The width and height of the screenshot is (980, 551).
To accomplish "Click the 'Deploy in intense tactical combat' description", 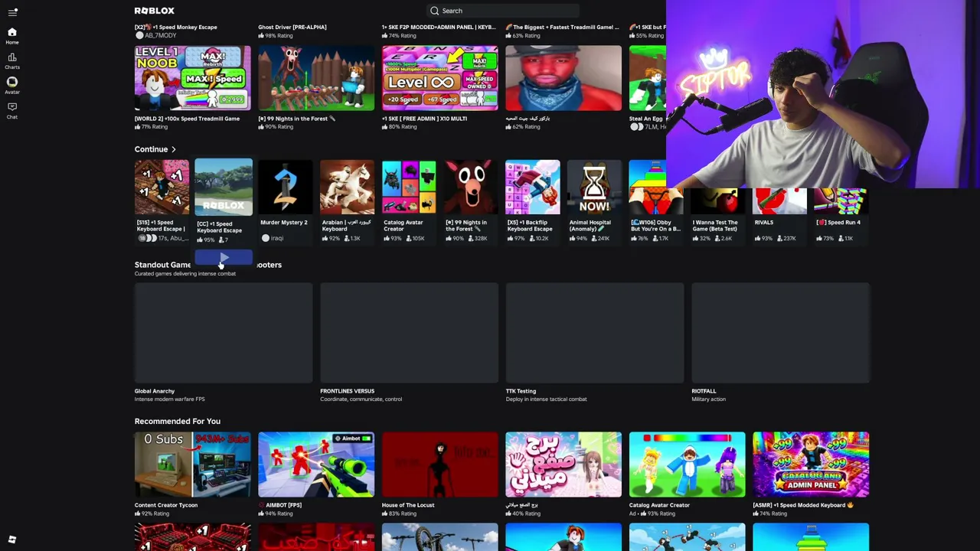I will 546,399.
